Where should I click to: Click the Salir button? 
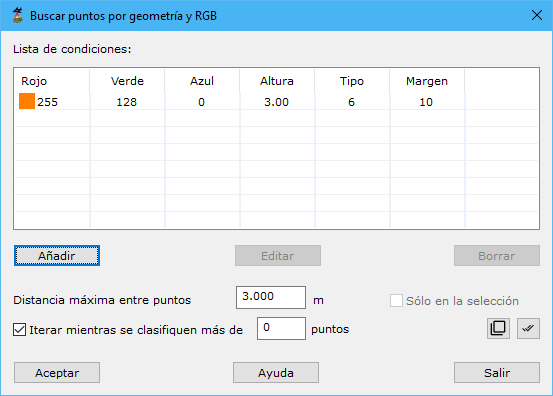(x=497, y=373)
